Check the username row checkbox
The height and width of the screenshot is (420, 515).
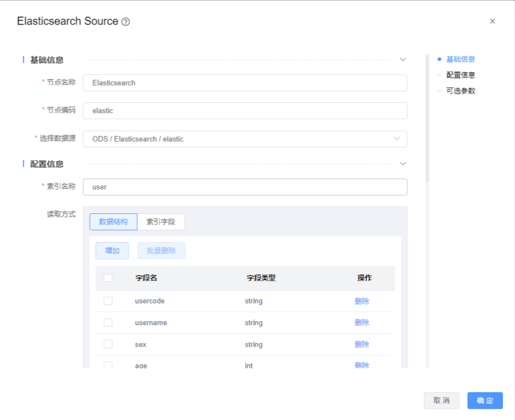coord(108,322)
